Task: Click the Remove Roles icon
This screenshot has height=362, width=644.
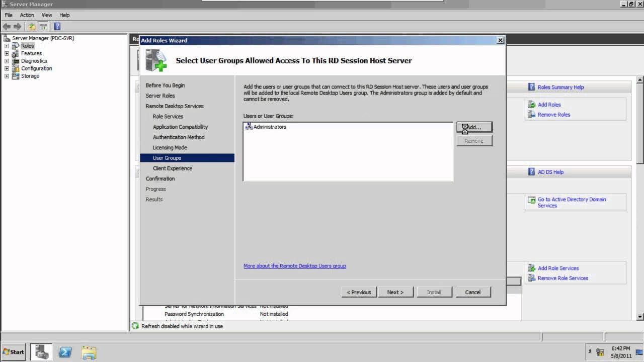Action: click(x=532, y=115)
